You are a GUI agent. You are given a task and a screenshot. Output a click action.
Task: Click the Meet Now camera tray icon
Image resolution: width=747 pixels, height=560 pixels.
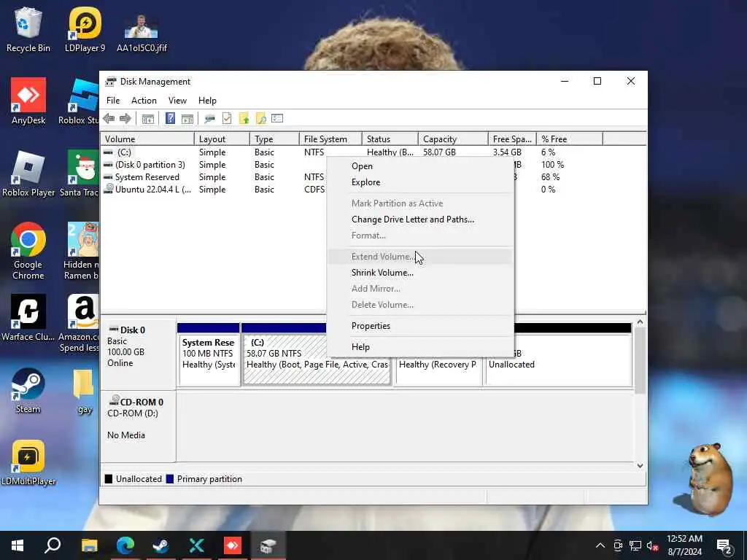tap(618, 545)
